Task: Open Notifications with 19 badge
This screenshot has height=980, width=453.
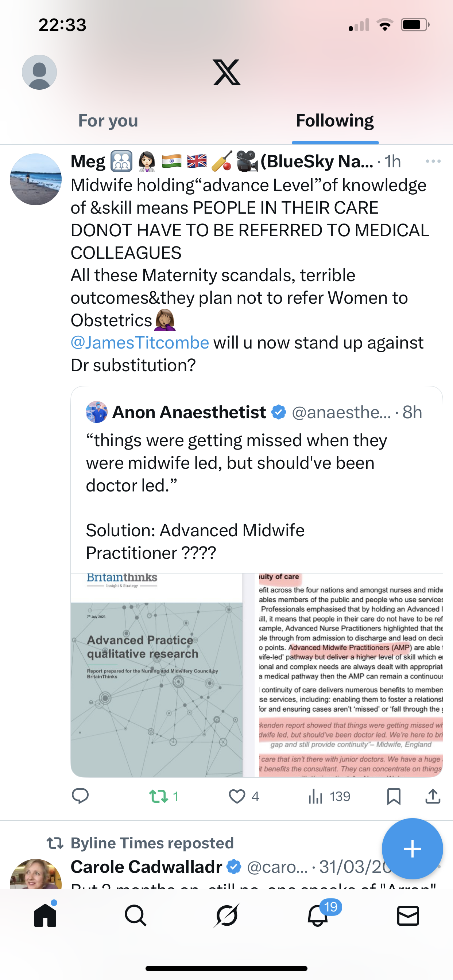Action: [x=318, y=915]
